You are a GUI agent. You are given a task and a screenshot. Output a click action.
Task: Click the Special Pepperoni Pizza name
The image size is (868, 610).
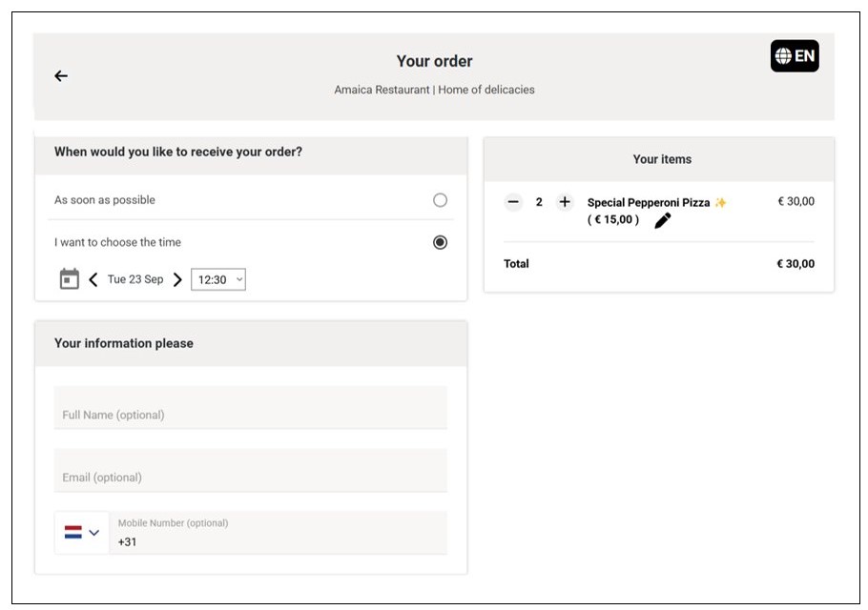pyautogui.click(x=649, y=202)
